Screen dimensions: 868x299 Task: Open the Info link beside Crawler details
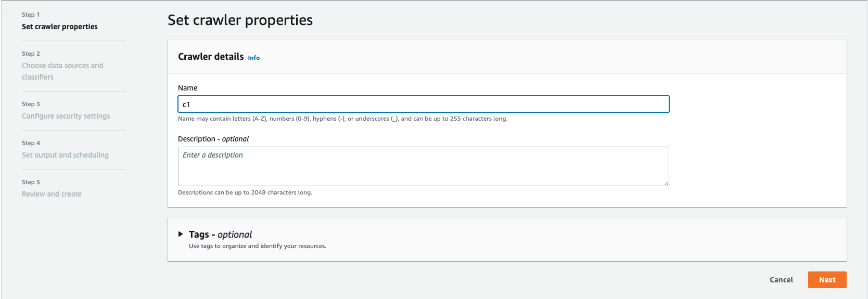coord(253,58)
